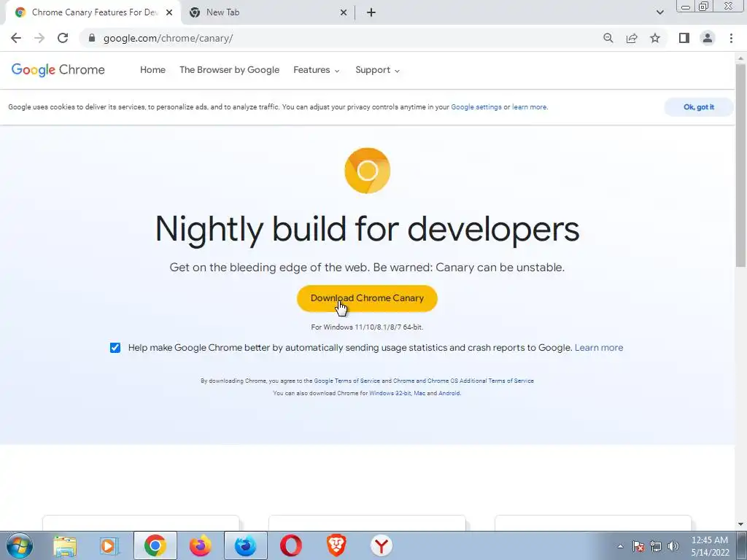This screenshot has width=747, height=560.
Task: Open The Browser by Google page
Action: coord(229,70)
